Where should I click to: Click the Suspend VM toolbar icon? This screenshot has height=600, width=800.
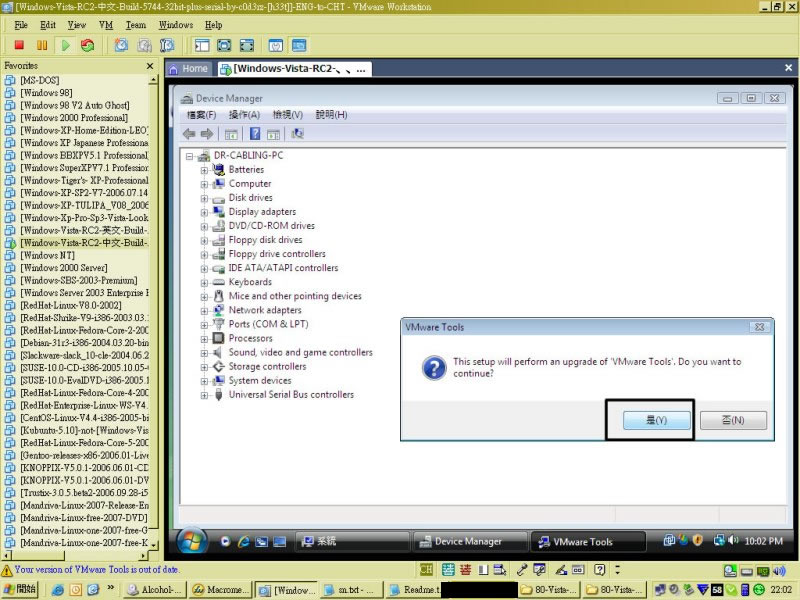pos(42,45)
